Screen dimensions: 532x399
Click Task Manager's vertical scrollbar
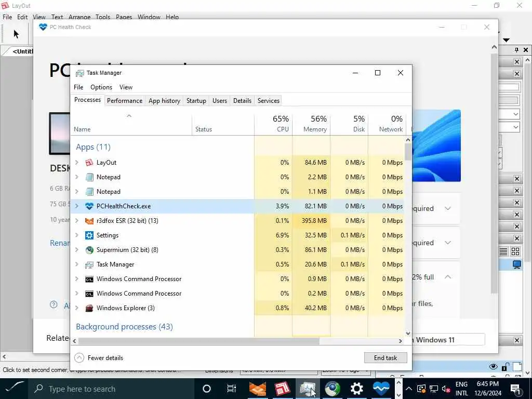pos(408,152)
